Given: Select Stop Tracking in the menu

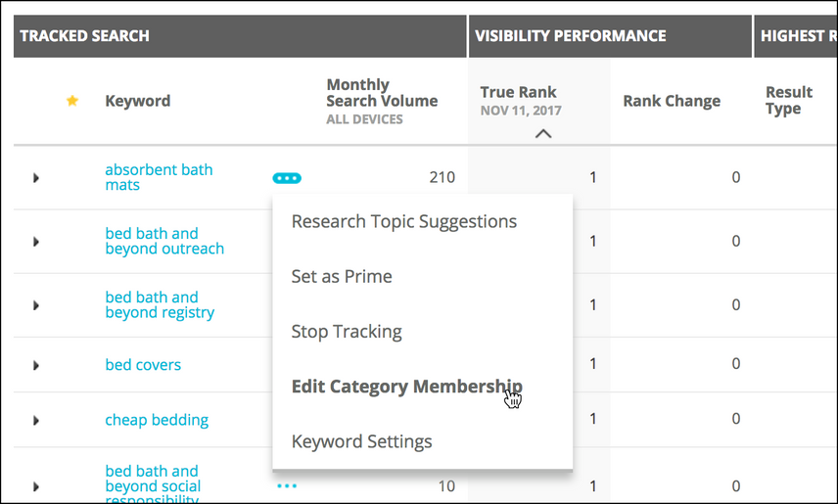Looking at the screenshot, I should 347,332.
